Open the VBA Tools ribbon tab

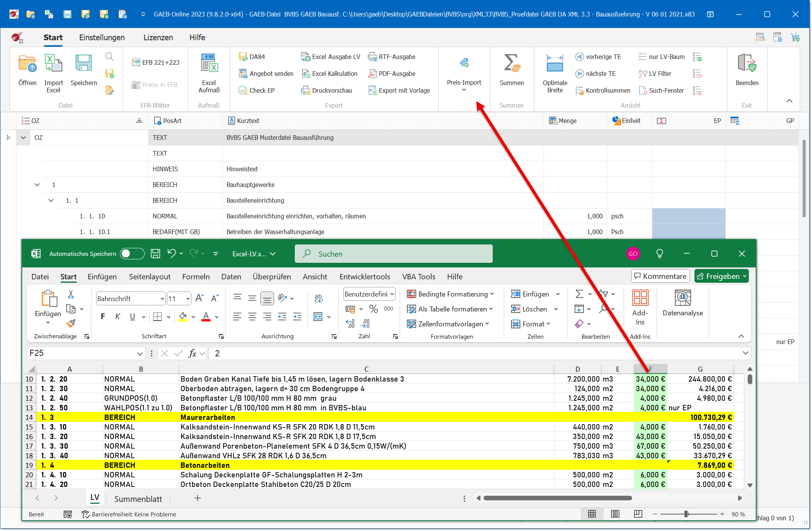[x=418, y=276]
